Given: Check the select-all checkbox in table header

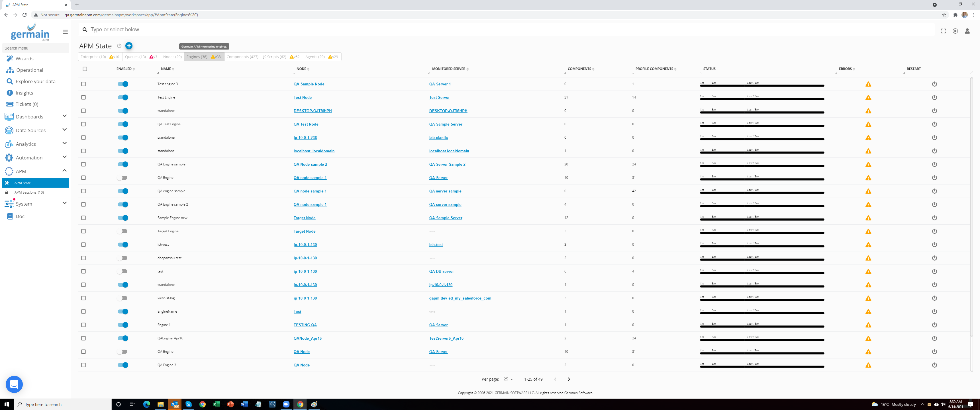Looking at the screenshot, I should point(85,69).
